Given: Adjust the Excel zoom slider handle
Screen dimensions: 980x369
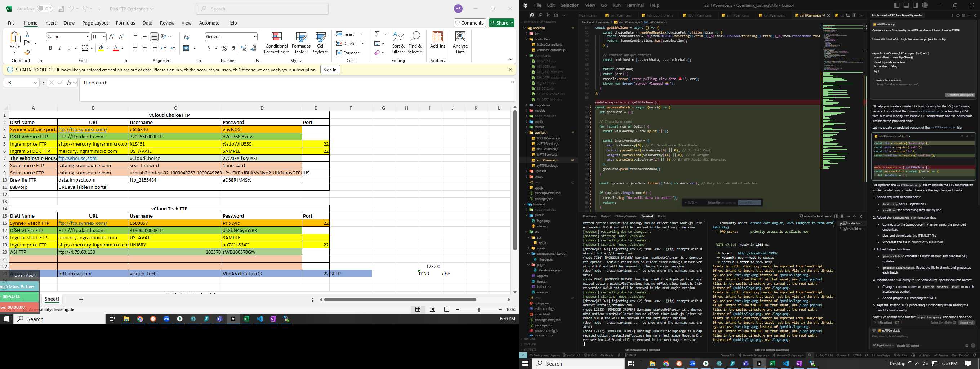Looking at the screenshot, I should click(478, 310).
